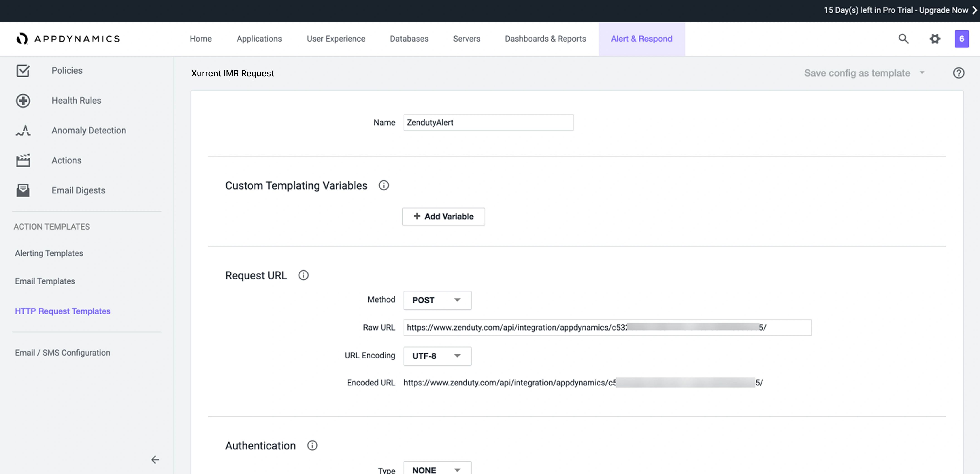Click the Add Variable button
This screenshot has height=474, width=980.
443,217
